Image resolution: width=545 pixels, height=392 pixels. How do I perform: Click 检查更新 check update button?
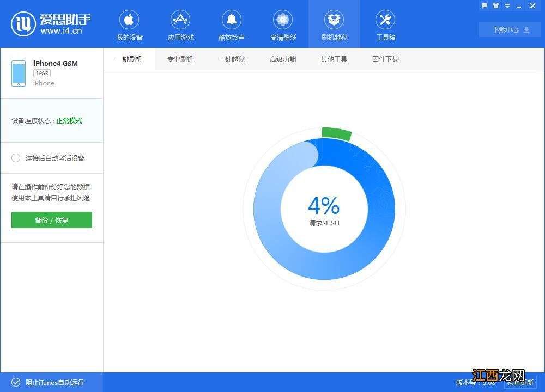click(520, 382)
